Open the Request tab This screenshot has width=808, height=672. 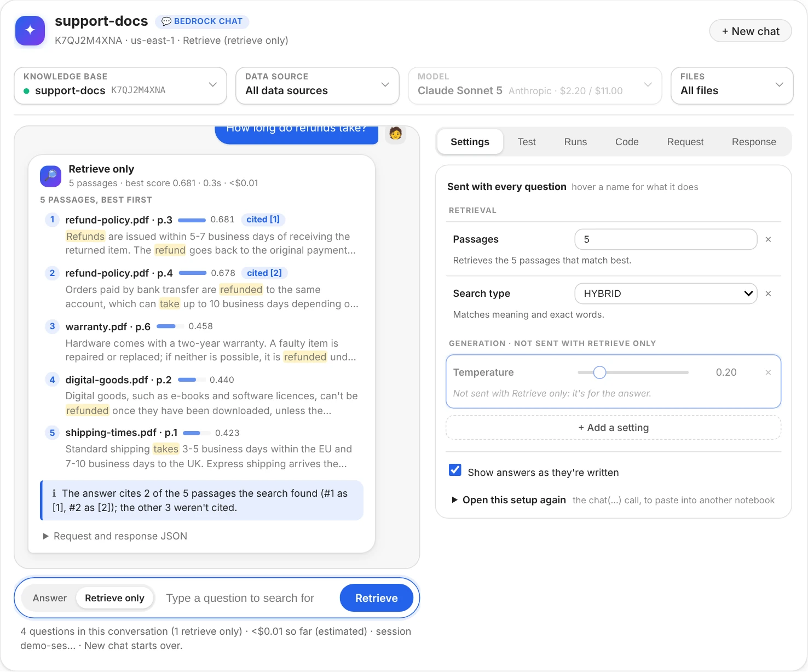(x=685, y=142)
